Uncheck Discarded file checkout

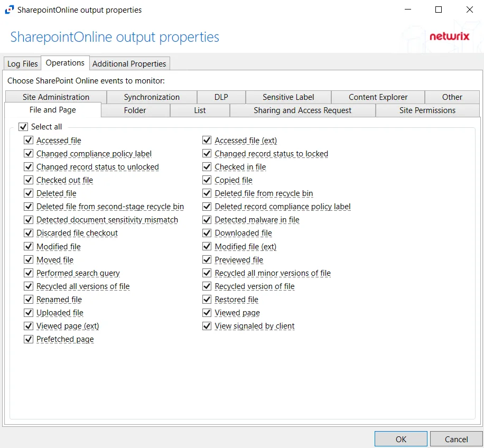pos(29,233)
